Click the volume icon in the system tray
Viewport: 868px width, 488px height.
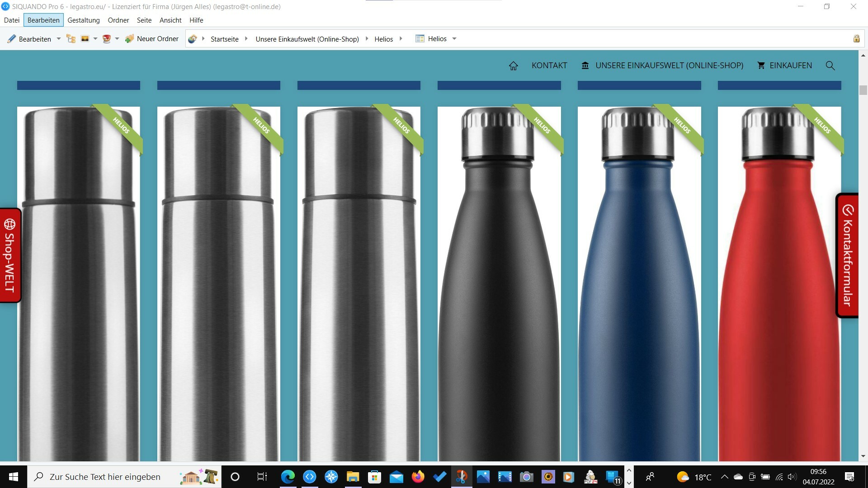(792, 477)
